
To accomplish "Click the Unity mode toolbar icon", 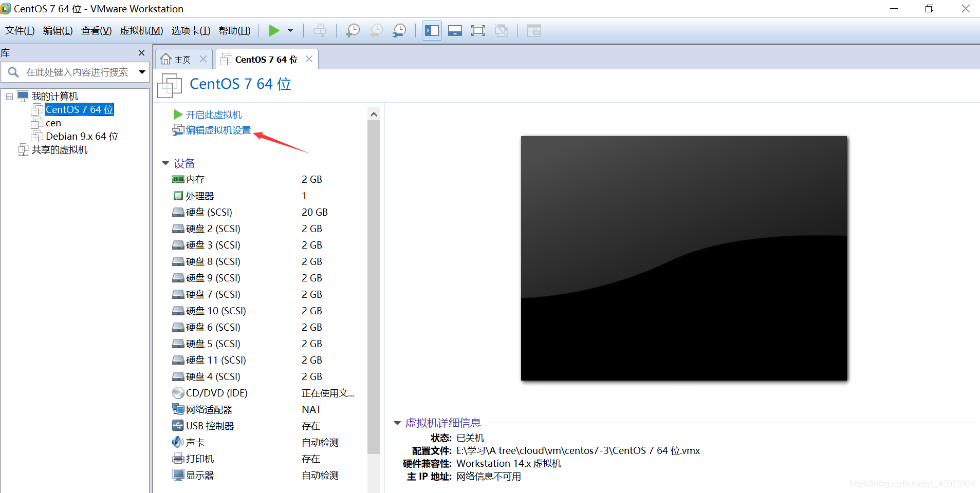I will click(501, 31).
